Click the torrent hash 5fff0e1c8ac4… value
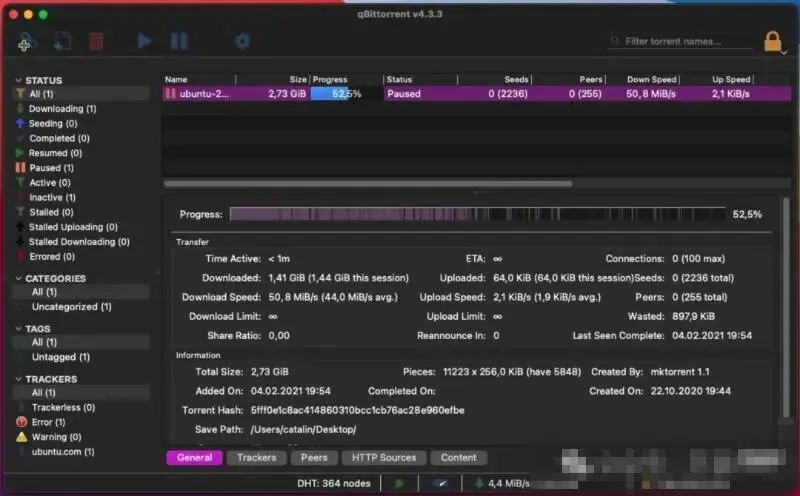 coord(358,410)
